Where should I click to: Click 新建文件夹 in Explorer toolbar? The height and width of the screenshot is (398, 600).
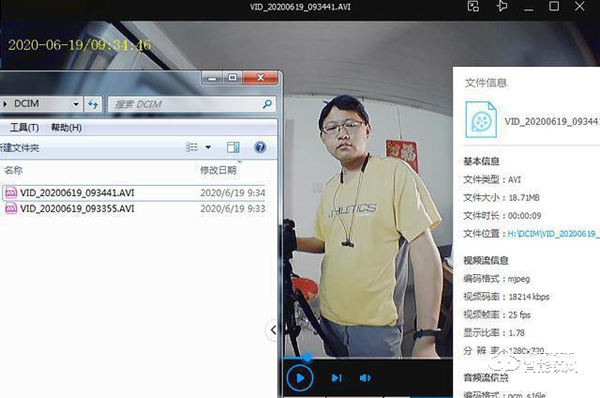[20, 148]
